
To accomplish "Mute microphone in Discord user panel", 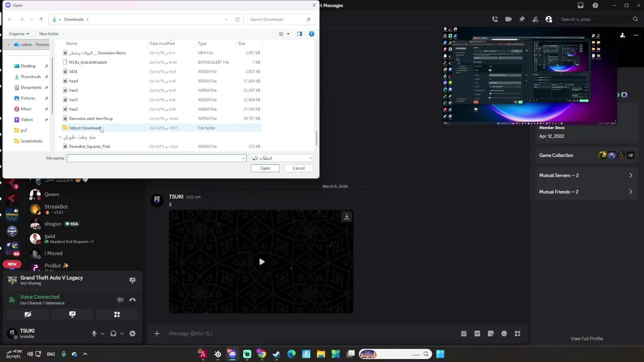I will 94,333.
